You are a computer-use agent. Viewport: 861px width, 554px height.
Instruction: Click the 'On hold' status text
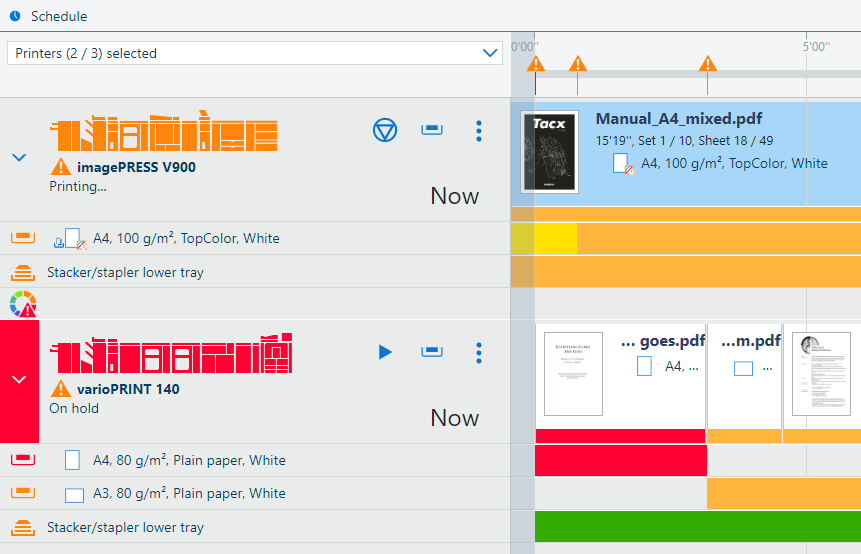click(x=74, y=408)
